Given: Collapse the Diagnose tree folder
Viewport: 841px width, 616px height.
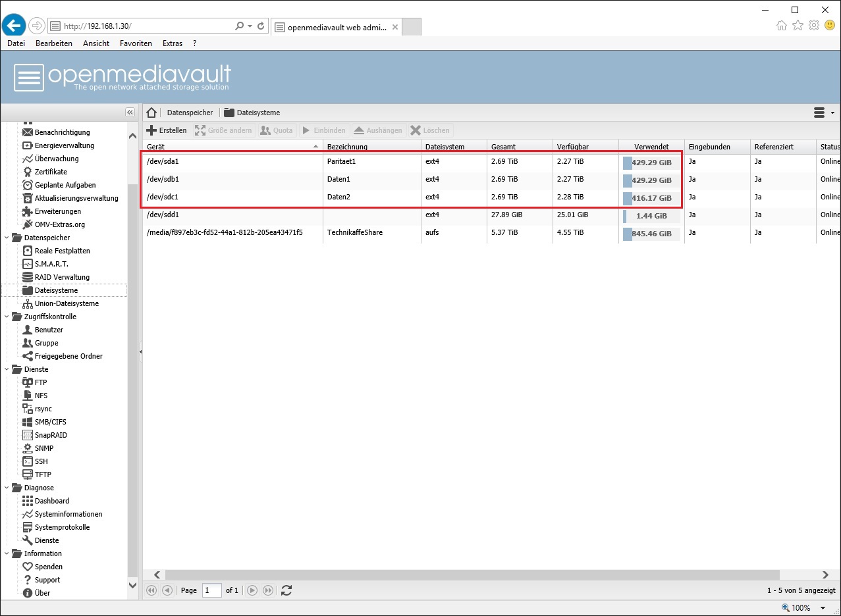Looking at the screenshot, I should 7,488.
